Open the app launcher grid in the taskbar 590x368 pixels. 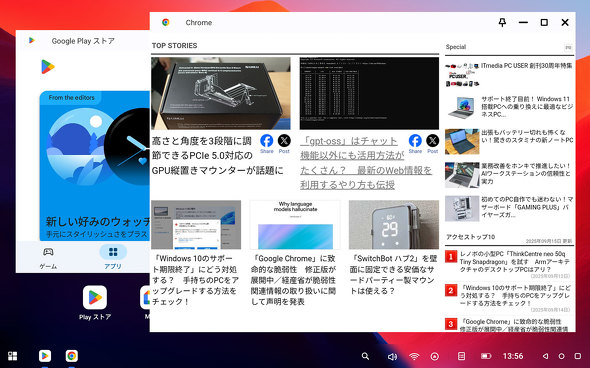[12, 356]
